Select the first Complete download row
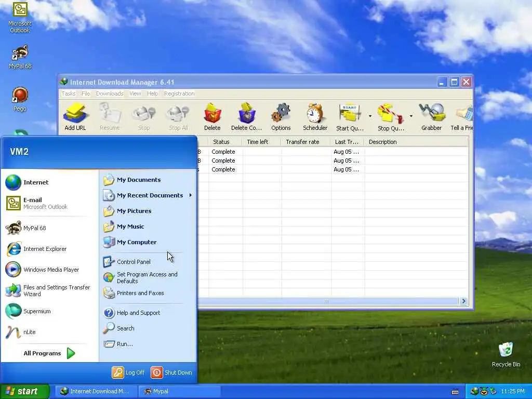532x399 pixels. (x=333, y=152)
